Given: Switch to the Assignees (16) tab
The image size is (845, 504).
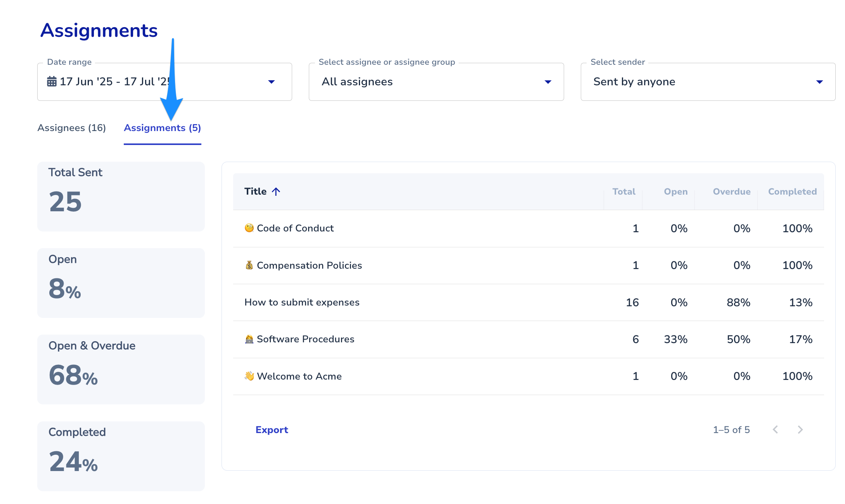Looking at the screenshot, I should point(71,128).
